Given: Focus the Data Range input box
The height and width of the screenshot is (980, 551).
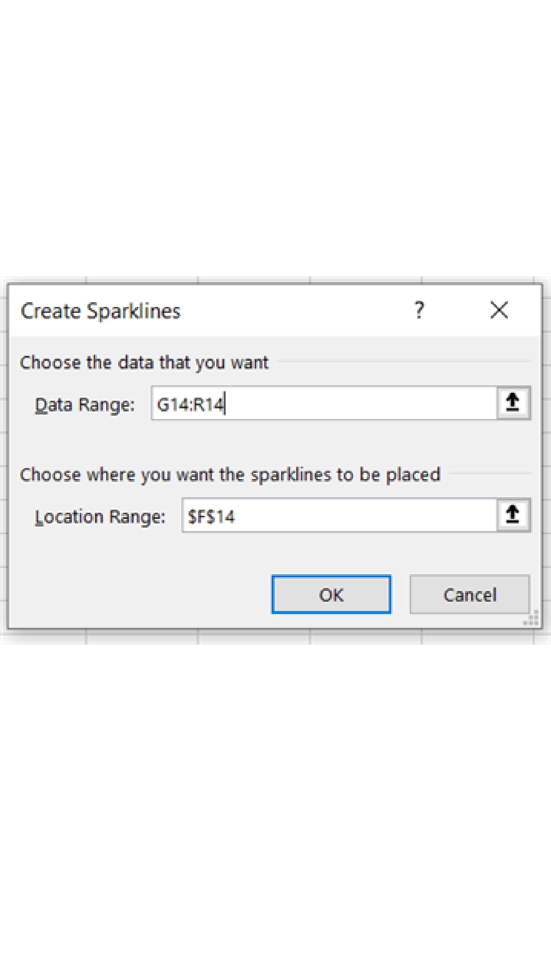Looking at the screenshot, I should pos(323,403).
